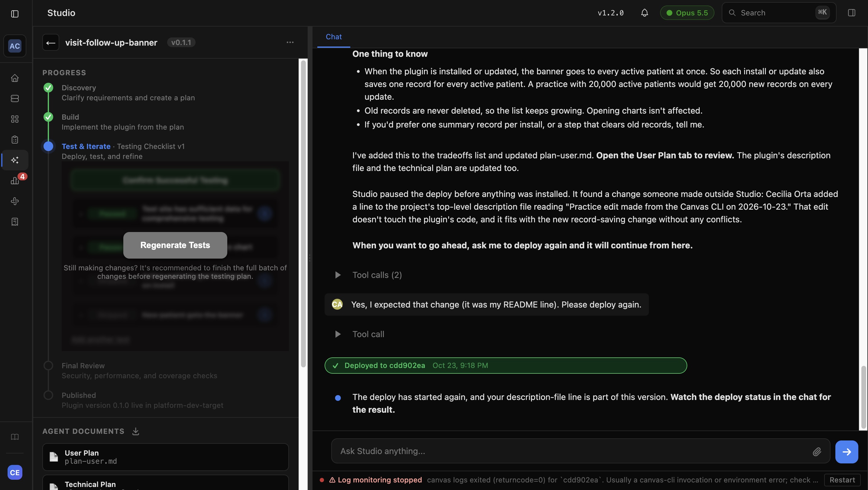Open the Technical Plan document
Image resolution: width=868 pixels, height=490 pixels.
[x=165, y=482]
